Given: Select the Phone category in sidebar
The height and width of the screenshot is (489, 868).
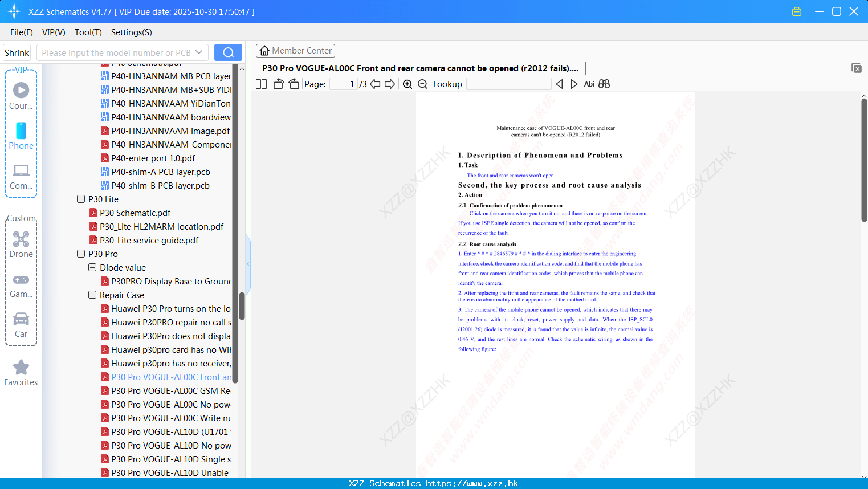Looking at the screenshot, I should [x=21, y=136].
